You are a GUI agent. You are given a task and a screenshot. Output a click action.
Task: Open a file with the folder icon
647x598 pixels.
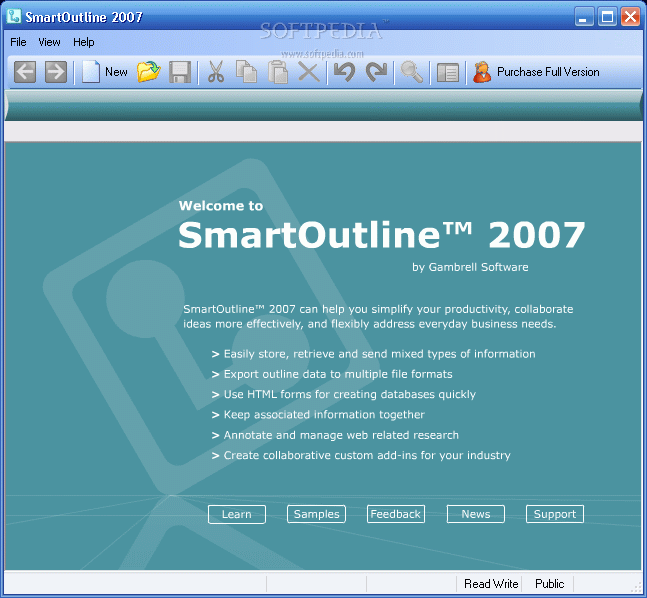149,72
